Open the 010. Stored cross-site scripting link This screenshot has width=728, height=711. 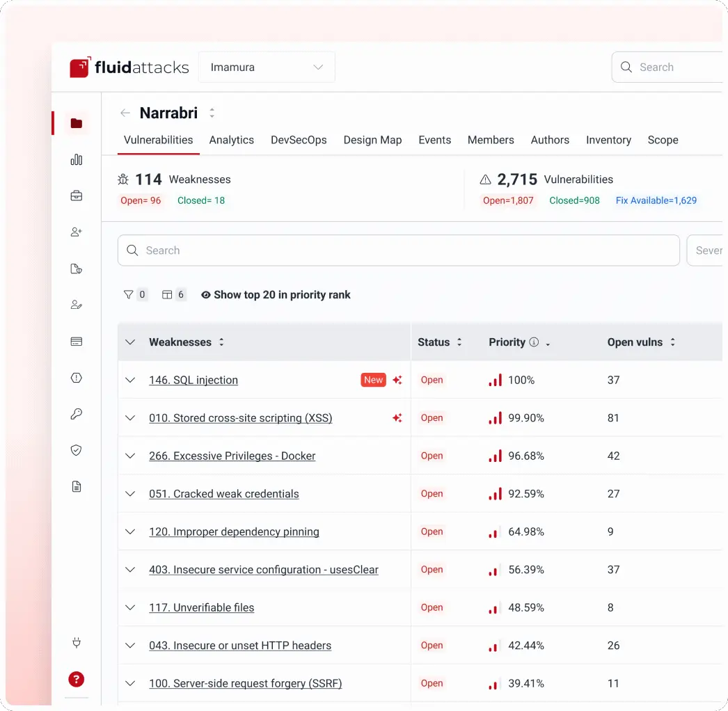point(241,417)
